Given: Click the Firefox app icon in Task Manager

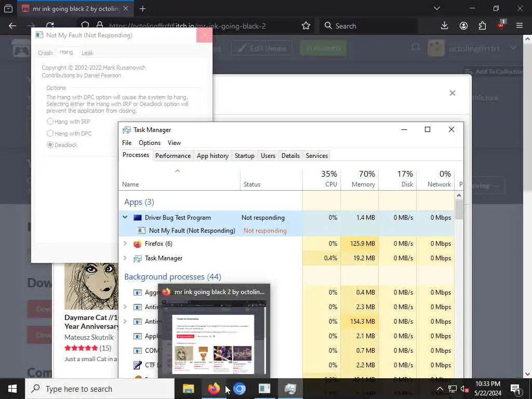Looking at the screenshot, I should pos(137,244).
